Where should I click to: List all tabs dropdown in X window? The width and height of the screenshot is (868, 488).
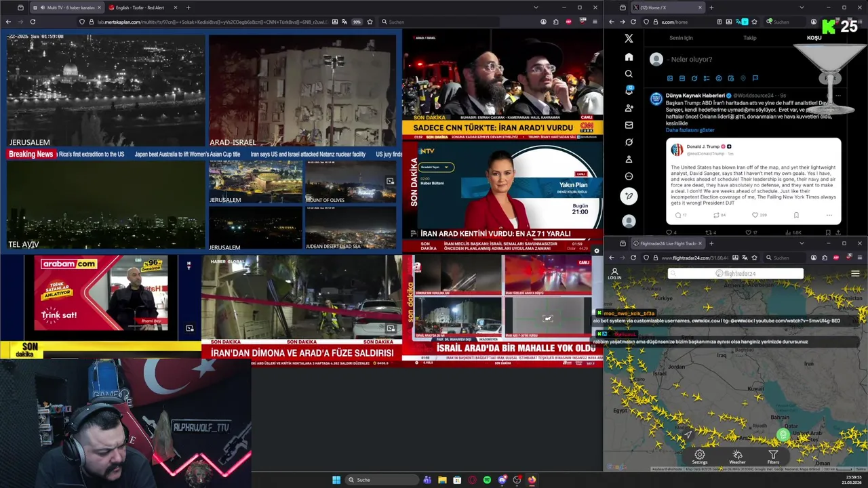pos(802,7)
